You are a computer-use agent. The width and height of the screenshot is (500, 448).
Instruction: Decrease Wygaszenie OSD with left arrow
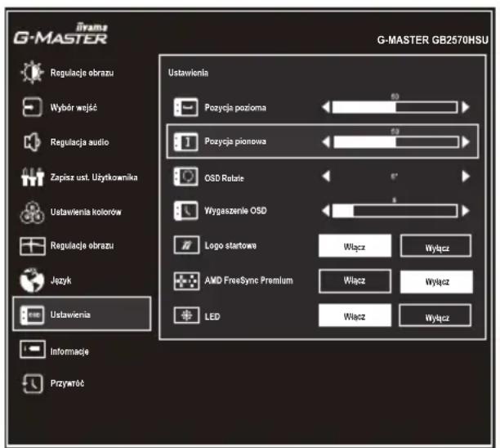(x=326, y=211)
